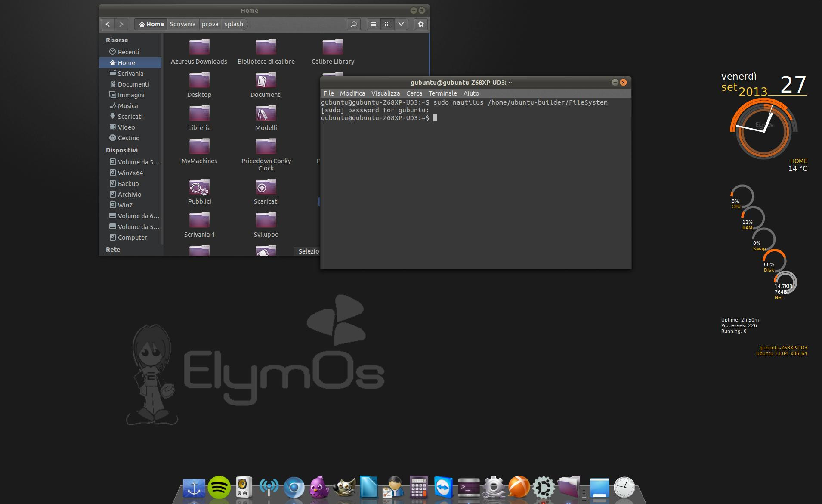Open the terminal Cerca menu
The height and width of the screenshot is (504, 822).
point(414,93)
